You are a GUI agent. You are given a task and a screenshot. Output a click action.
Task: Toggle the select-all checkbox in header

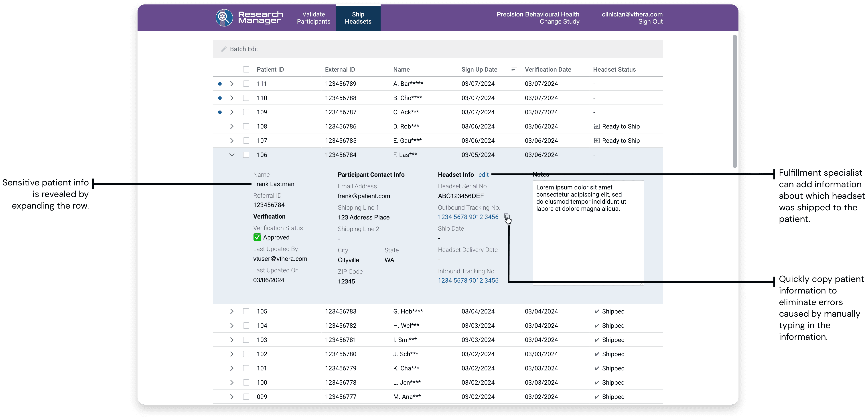(x=246, y=69)
